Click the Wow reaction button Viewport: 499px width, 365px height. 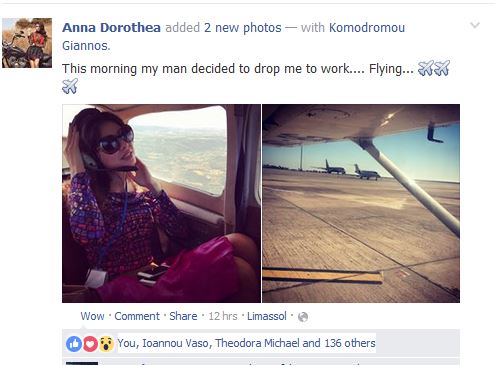92,316
